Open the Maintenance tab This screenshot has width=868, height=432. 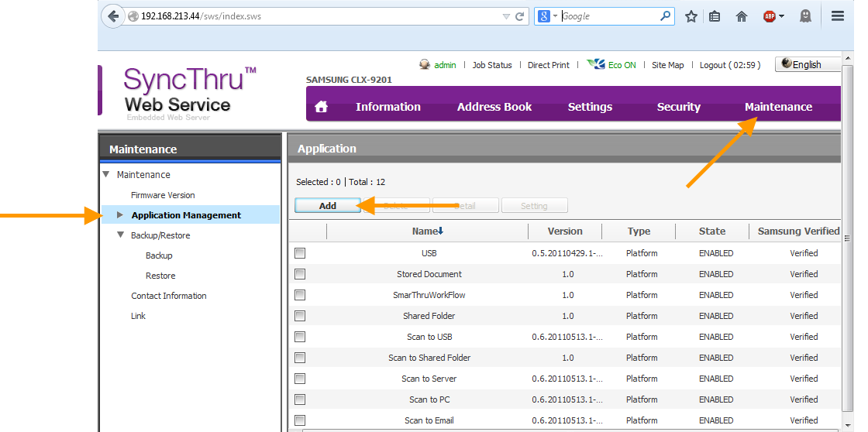[778, 107]
